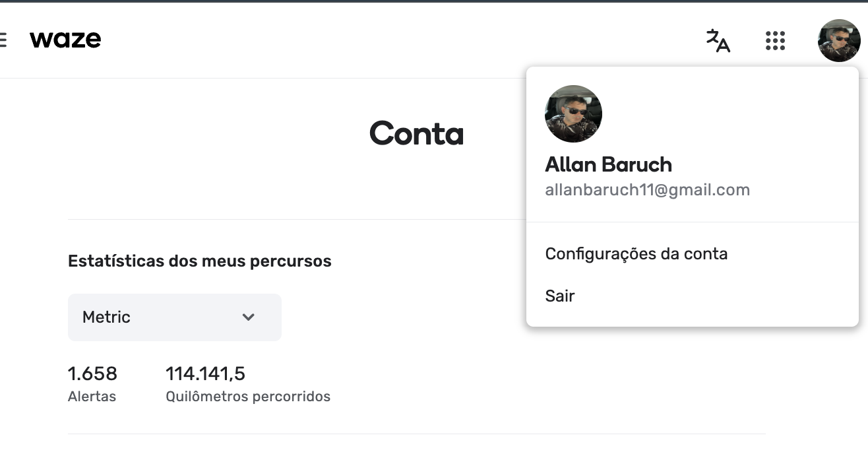The height and width of the screenshot is (458, 868).
Task: Select the Allan Baruch name in popup
Action: point(609,164)
